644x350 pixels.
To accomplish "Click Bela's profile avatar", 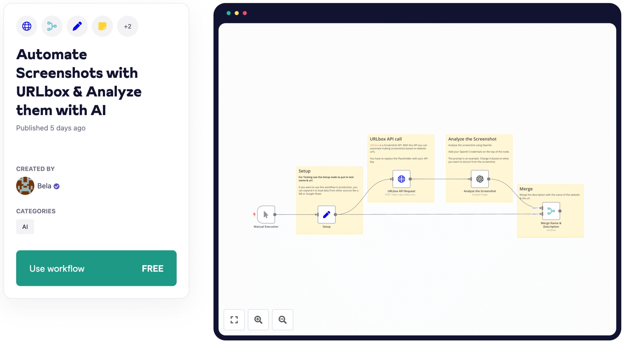I will (x=25, y=186).
